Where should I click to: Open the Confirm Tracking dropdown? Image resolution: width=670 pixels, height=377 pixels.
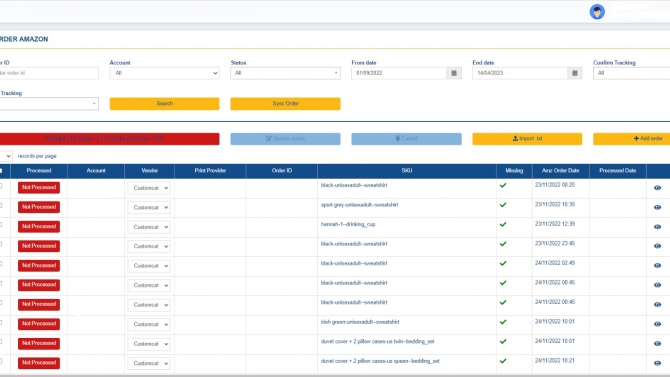[631, 73]
